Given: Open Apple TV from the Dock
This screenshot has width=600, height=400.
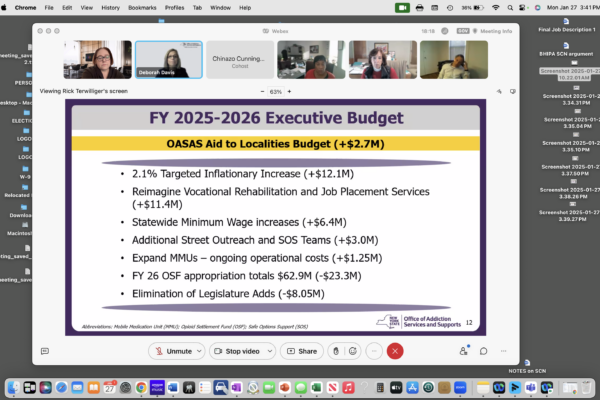Looking at the screenshot, I should click(x=396, y=388).
